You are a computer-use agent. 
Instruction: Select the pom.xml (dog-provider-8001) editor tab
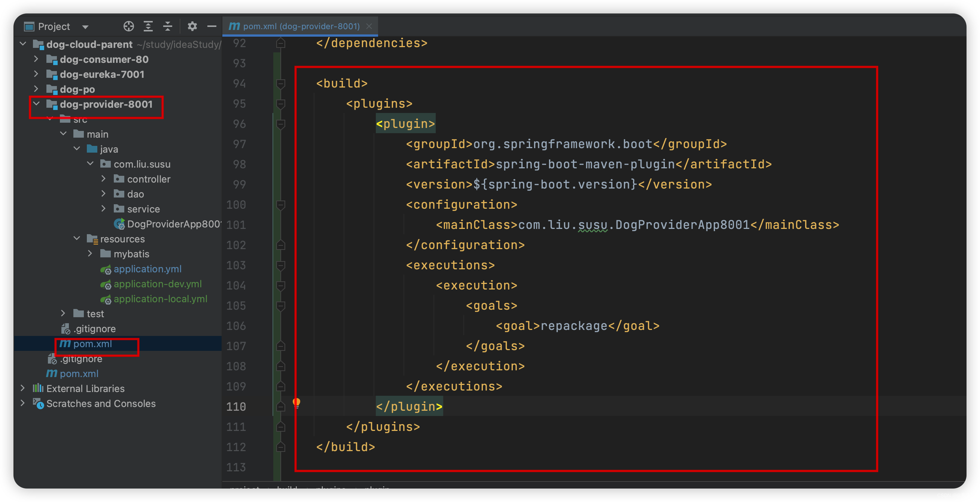(300, 26)
